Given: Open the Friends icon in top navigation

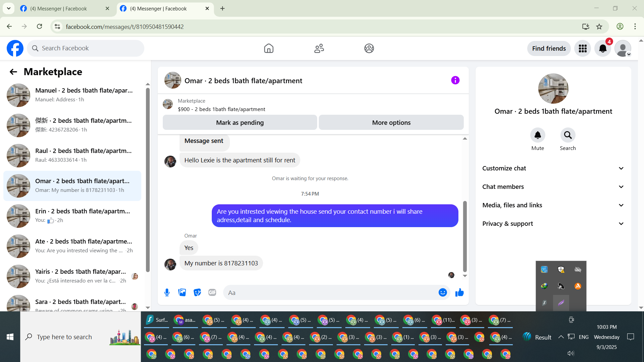Looking at the screenshot, I should (x=319, y=48).
